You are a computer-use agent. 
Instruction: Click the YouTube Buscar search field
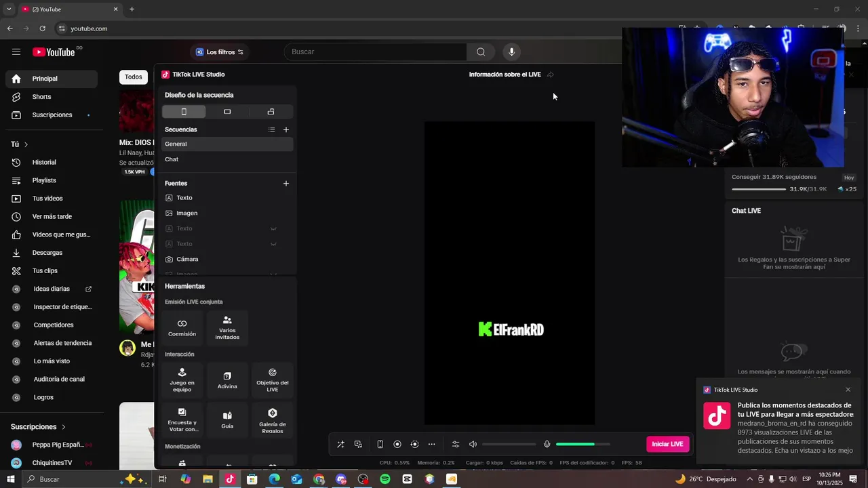click(376, 52)
